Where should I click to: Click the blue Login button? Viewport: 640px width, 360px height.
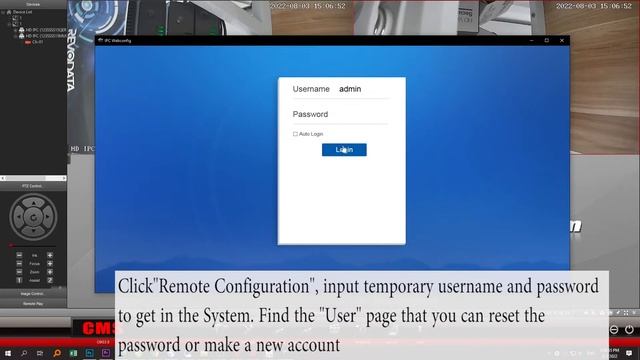(344, 150)
